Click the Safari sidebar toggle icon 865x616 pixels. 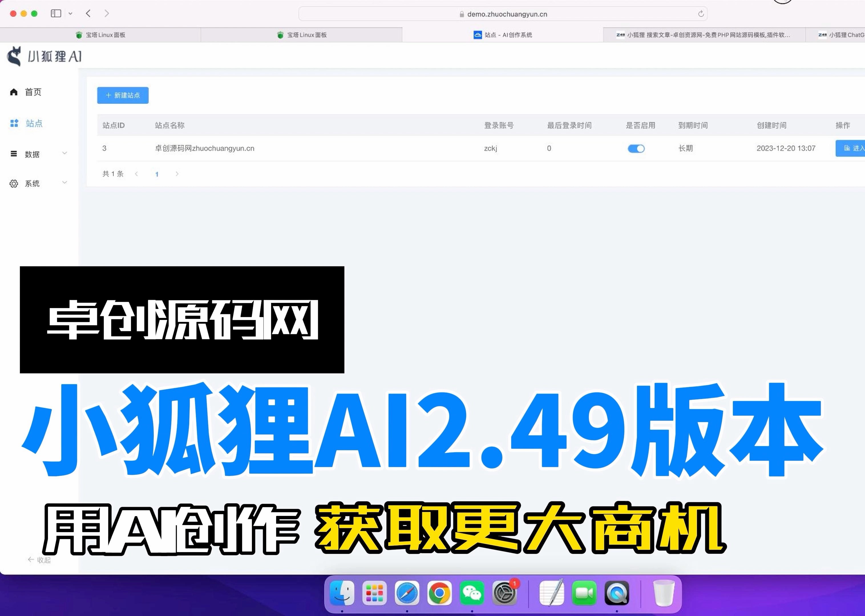pos(56,14)
